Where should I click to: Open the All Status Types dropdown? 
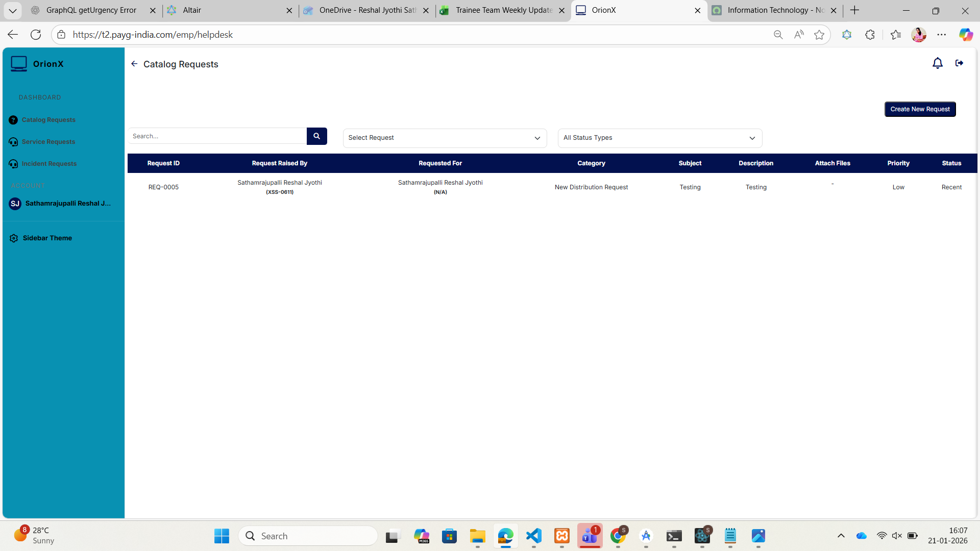(659, 138)
